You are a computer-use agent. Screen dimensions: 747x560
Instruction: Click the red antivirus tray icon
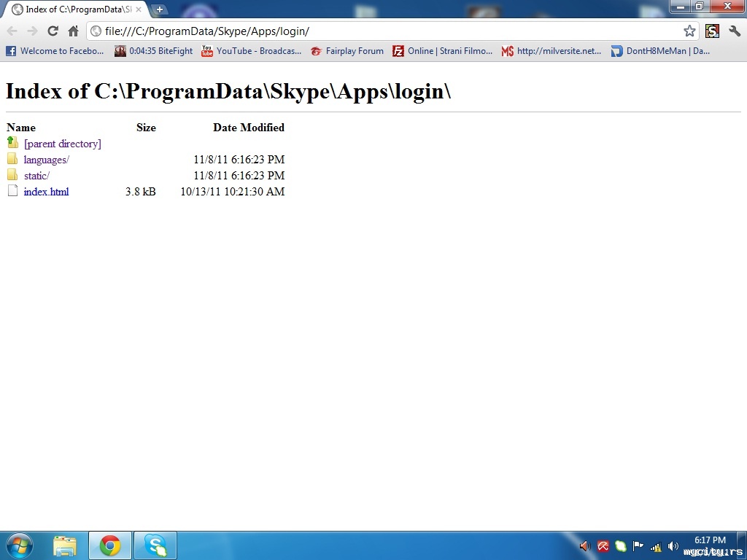point(603,546)
